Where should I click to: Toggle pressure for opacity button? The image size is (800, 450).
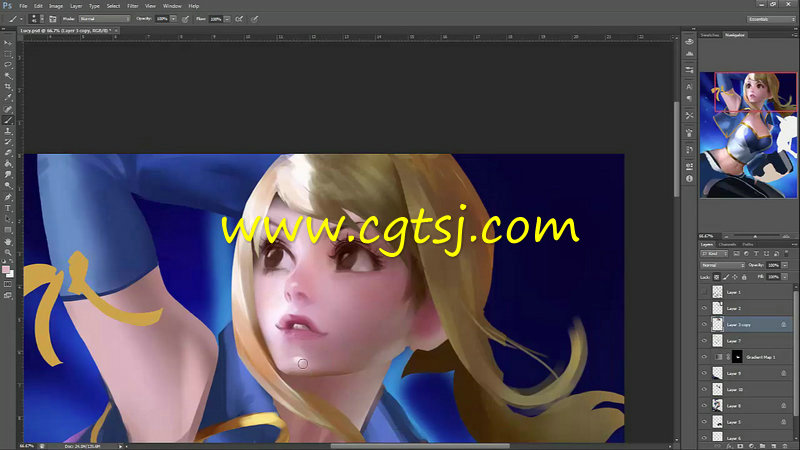[x=185, y=19]
